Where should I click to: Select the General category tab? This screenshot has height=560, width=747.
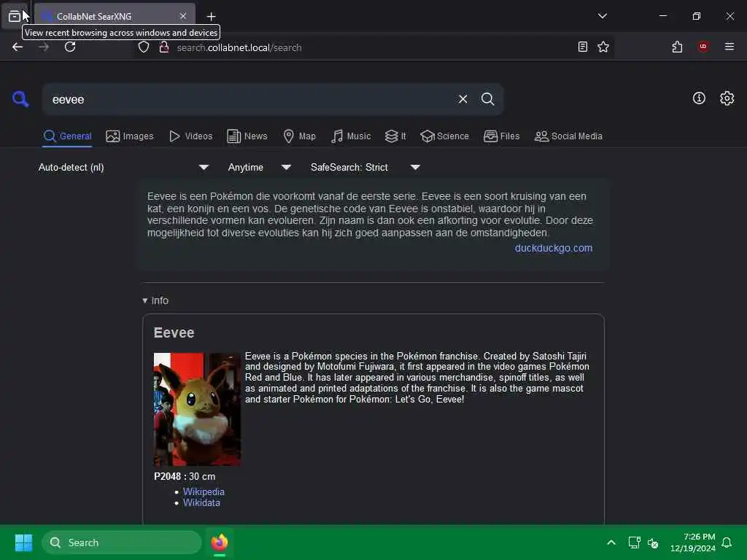coord(67,136)
